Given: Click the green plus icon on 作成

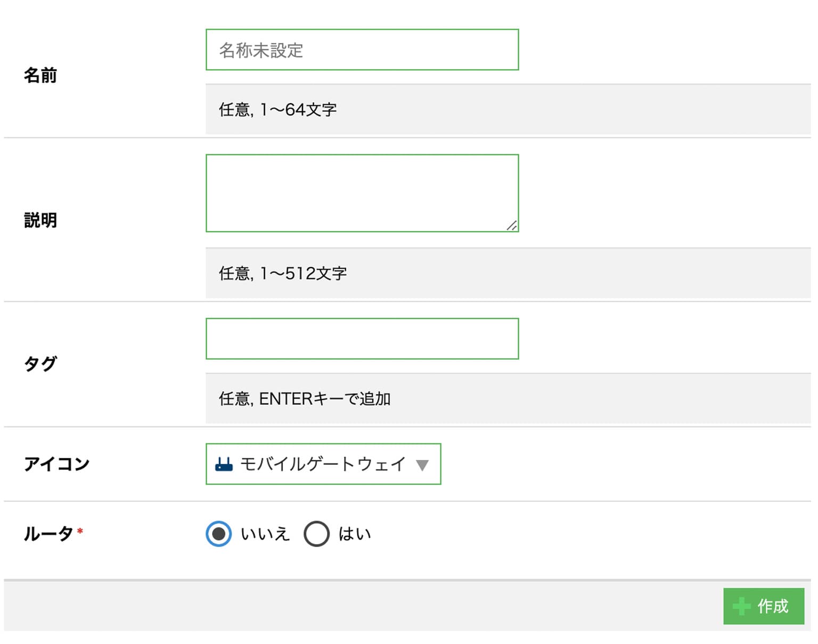Looking at the screenshot, I should coord(741,606).
